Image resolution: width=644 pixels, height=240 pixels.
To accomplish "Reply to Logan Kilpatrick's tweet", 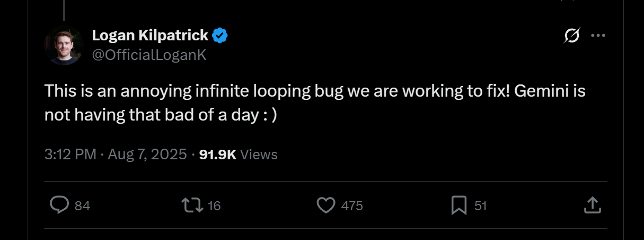I will 59,205.
